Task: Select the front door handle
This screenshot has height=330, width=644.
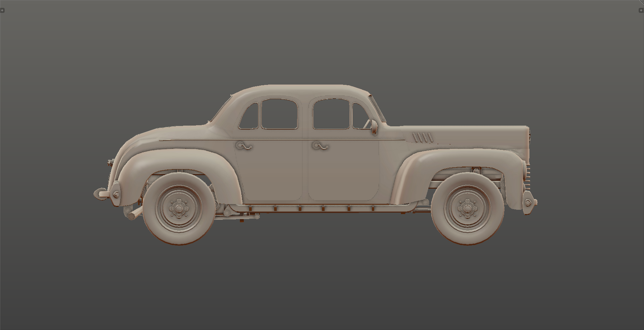Action: 320,146
